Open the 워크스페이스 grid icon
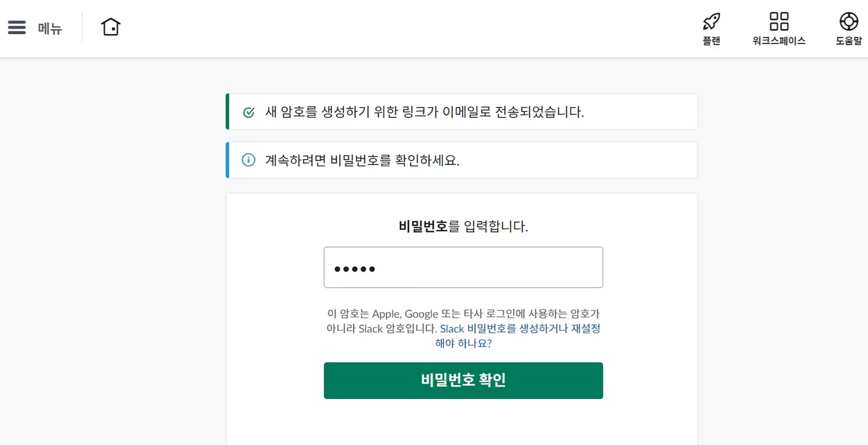Viewport: 868px width, 445px height. coord(779,21)
